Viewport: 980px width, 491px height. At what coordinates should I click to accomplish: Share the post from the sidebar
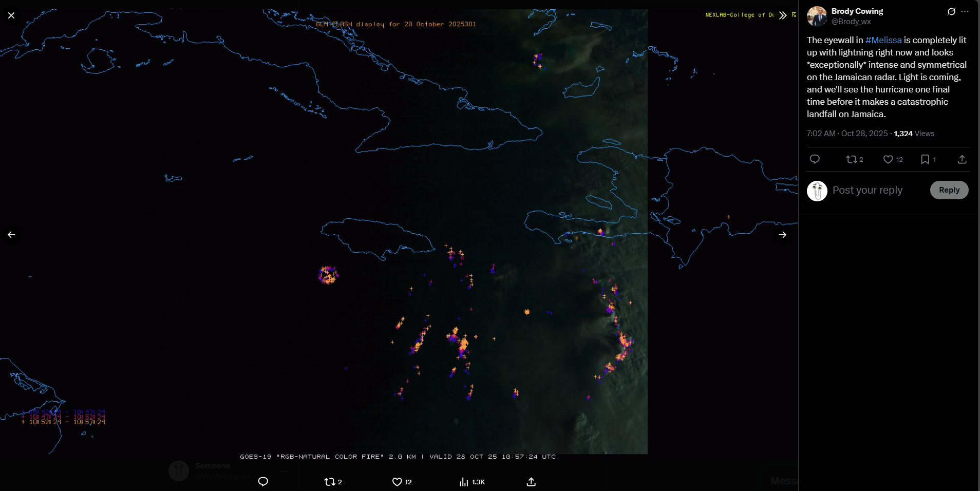(962, 159)
